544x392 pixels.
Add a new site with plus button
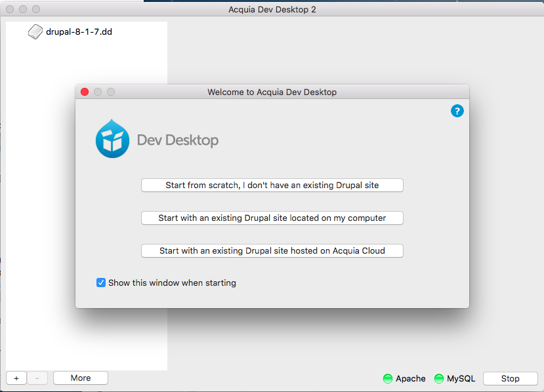(x=16, y=378)
